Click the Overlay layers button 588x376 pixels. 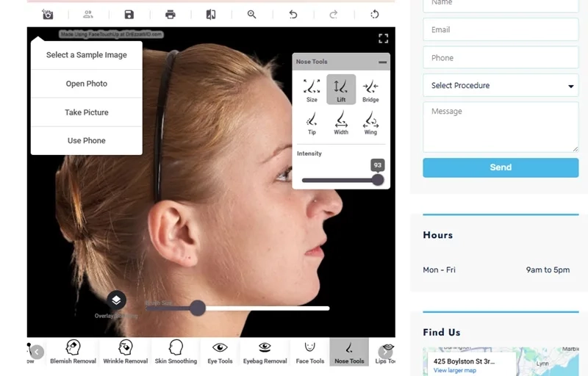click(x=116, y=300)
